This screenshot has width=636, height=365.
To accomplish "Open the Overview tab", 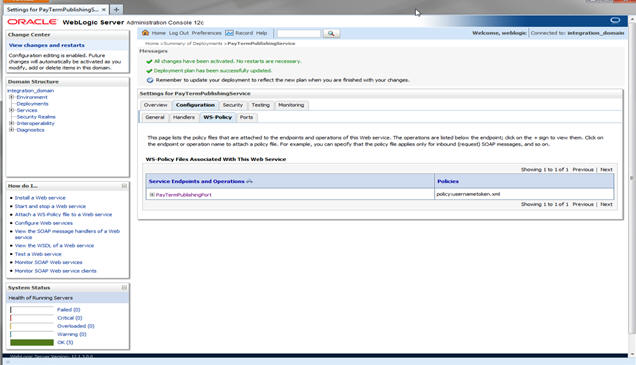I will tap(155, 105).
